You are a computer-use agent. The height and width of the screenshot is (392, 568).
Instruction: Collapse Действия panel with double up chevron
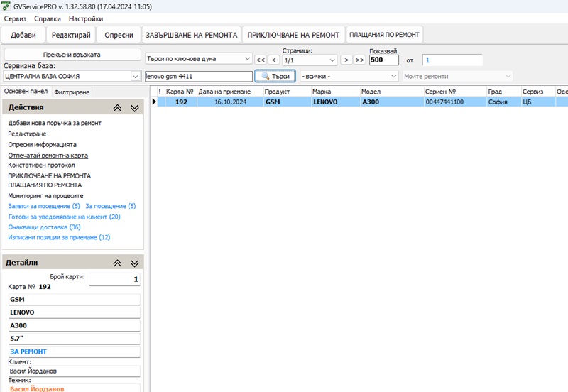coord(117,108)
